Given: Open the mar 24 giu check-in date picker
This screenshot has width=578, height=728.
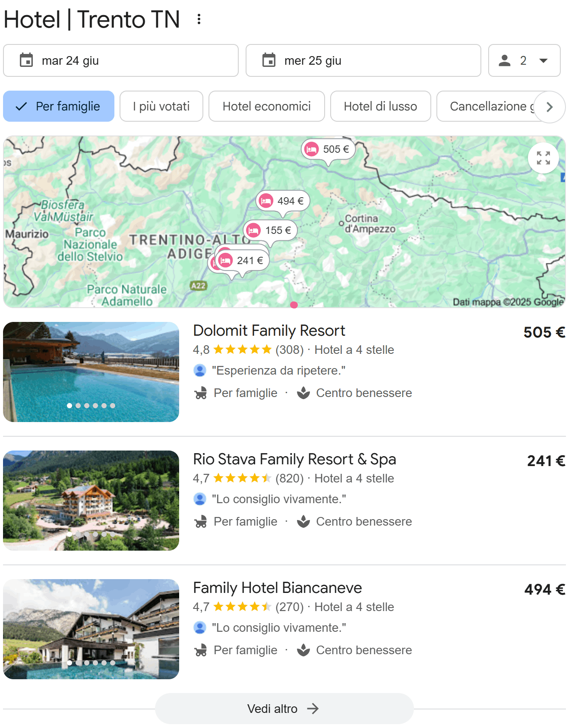Looking at the screenshot, I should 121,60.
